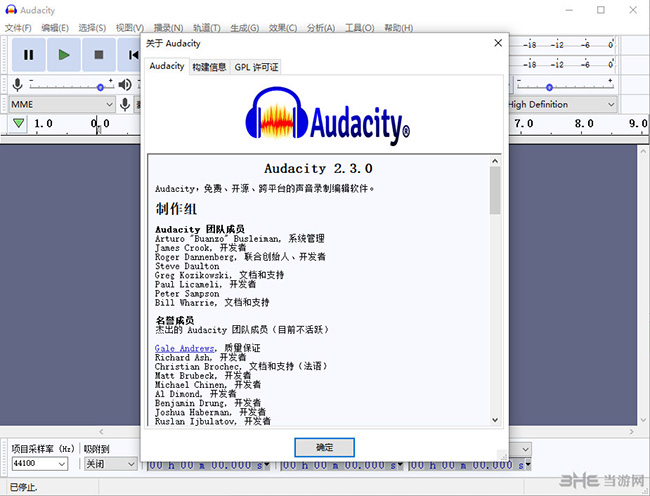Viewport: 650px width, 496px height.
Task: Open the 帮助(H) menu
Action: pos(398,28)
